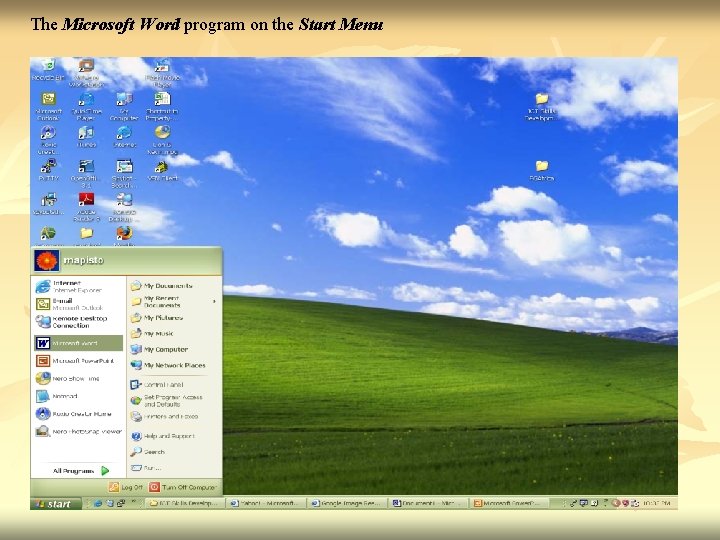Launch Internet Explorer from the Start Menu
The width and height of the screenshot is (720, 540).
pos(79,287)
